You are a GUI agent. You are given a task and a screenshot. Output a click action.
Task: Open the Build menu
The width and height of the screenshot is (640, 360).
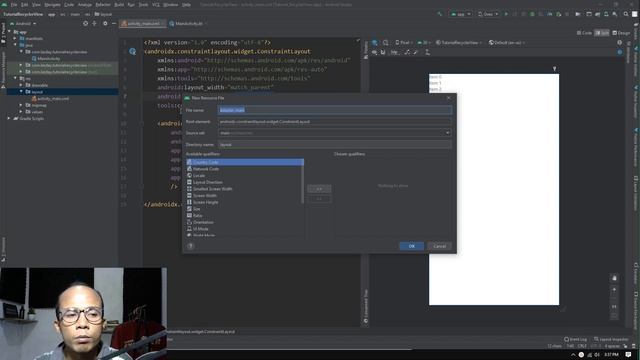(119, 4)
